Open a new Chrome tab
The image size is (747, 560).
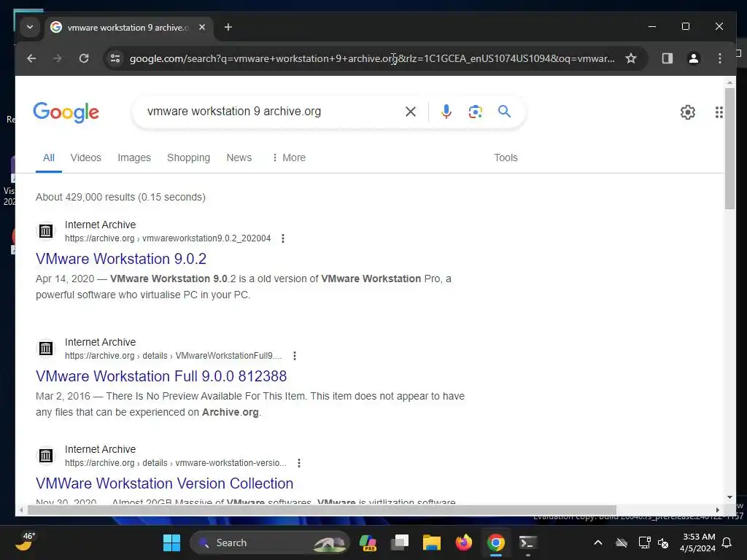pyautogui.click(x=228, y=27)
